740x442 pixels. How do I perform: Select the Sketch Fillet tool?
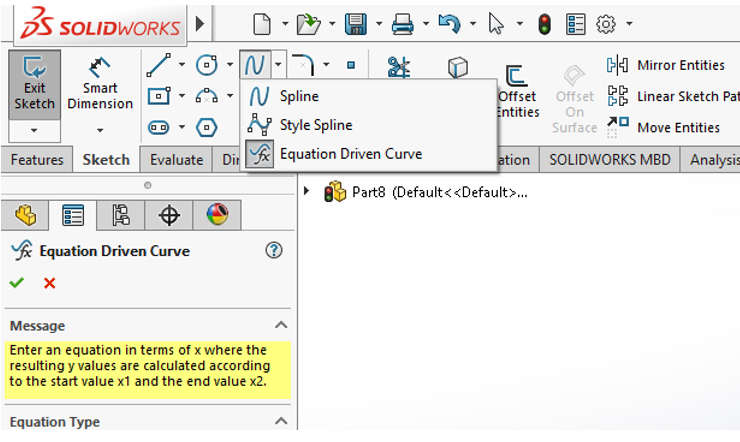click(x=303, y=65)
